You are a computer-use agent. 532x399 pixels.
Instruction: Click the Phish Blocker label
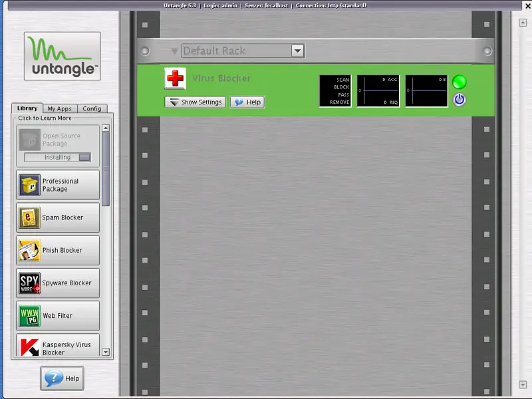[x=63, y=251]
